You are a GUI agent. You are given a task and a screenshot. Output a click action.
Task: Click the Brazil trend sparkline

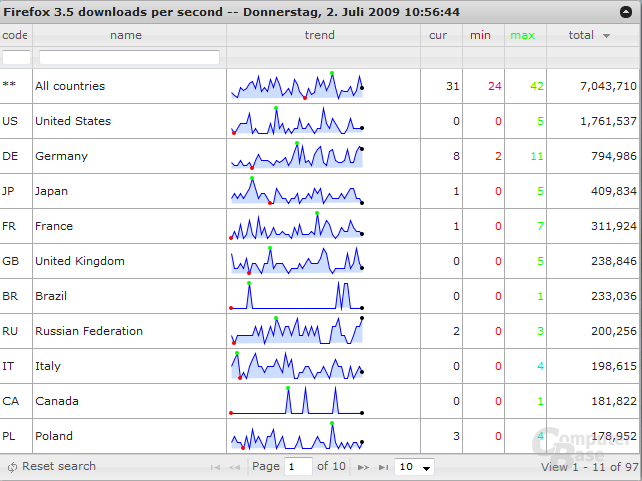(296, 296)
